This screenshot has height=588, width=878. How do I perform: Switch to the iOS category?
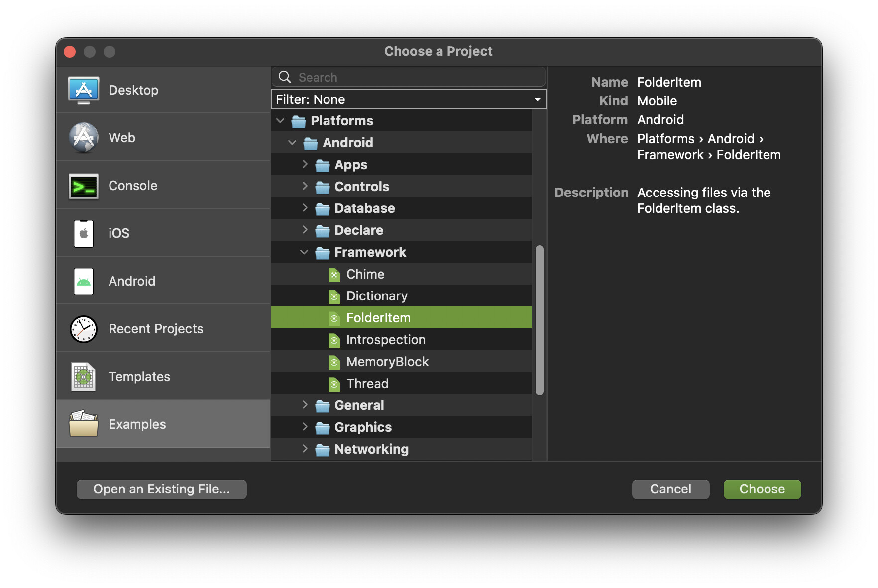163,233
